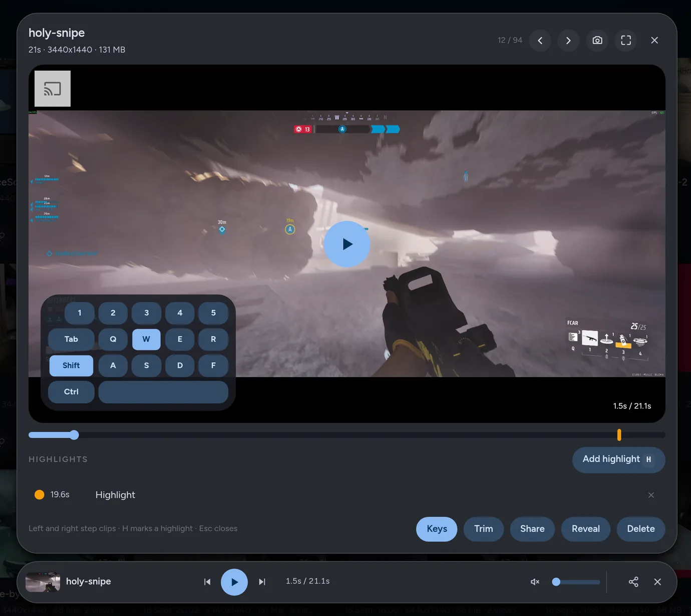
Task: Click the number 5 key on the overlay
Action: click(213, 313)
